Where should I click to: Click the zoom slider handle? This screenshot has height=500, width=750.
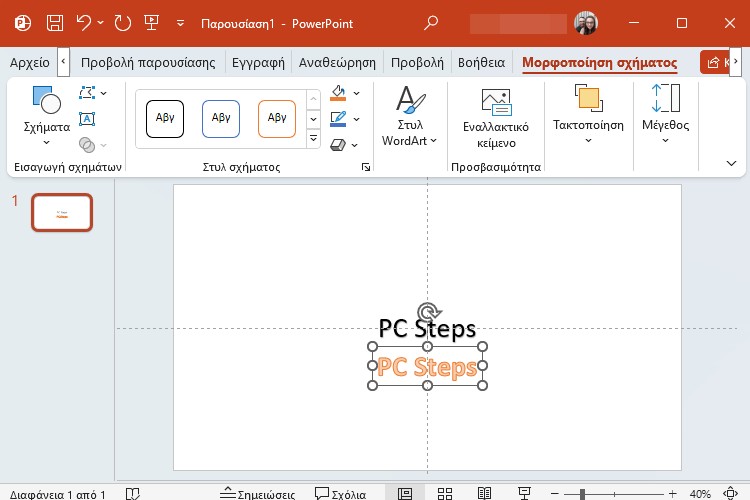click(582, 494)
